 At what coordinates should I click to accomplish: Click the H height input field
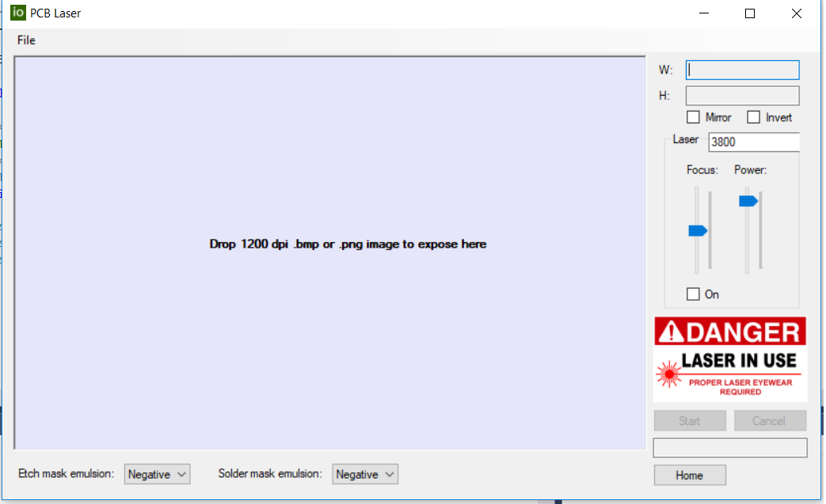coord(742,96)
